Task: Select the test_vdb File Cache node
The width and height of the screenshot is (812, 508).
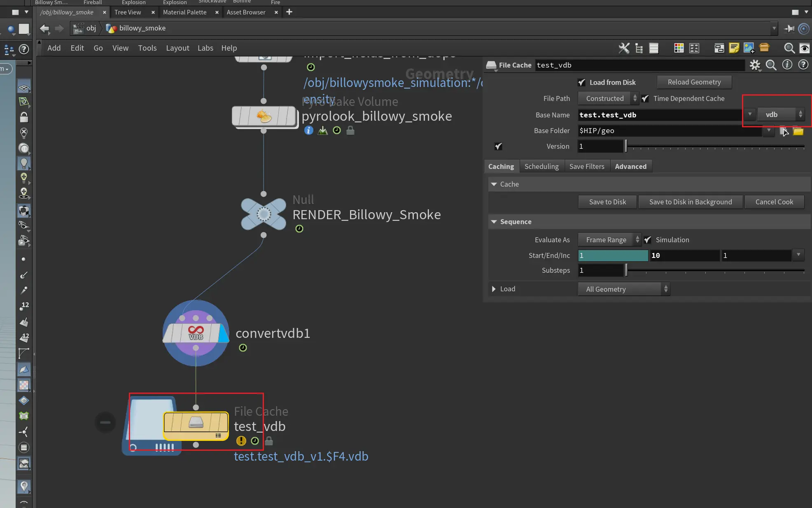Action: [196, 426]
